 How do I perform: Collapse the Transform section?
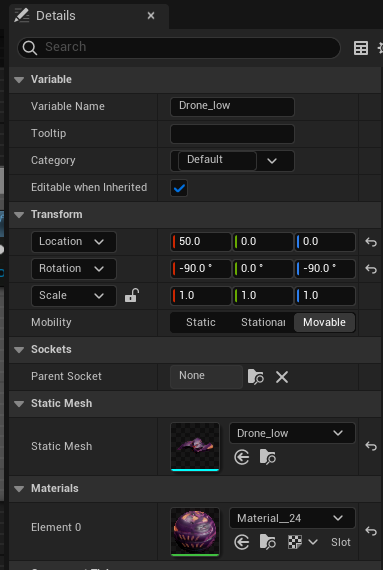pyautogui.click(x=19, y=215)
